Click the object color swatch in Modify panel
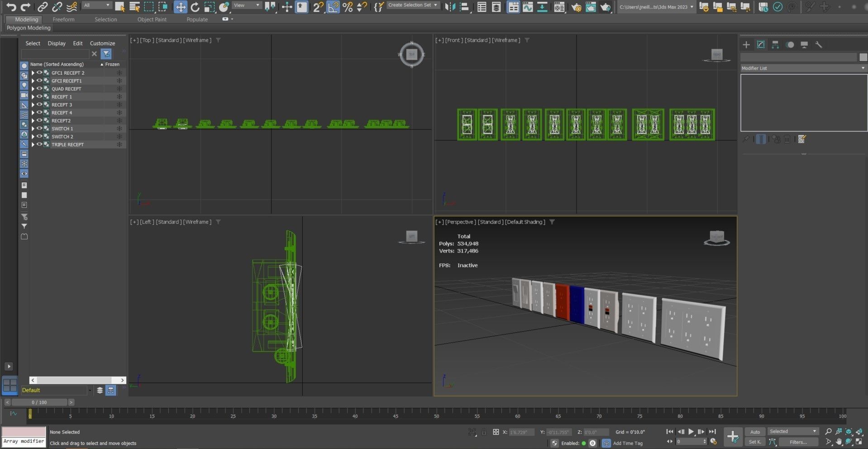The height and width of the screenshot is (449, 868). (863, 57)
